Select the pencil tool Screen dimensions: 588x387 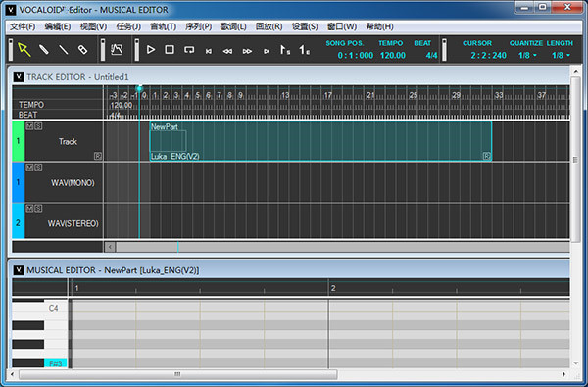click(x=44, y=50)
